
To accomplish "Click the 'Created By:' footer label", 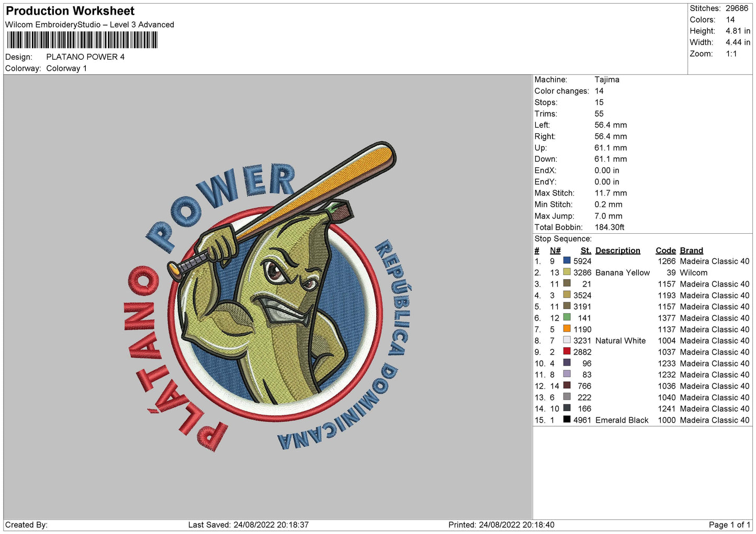I will pyautogui.click(x=26, y=525).
